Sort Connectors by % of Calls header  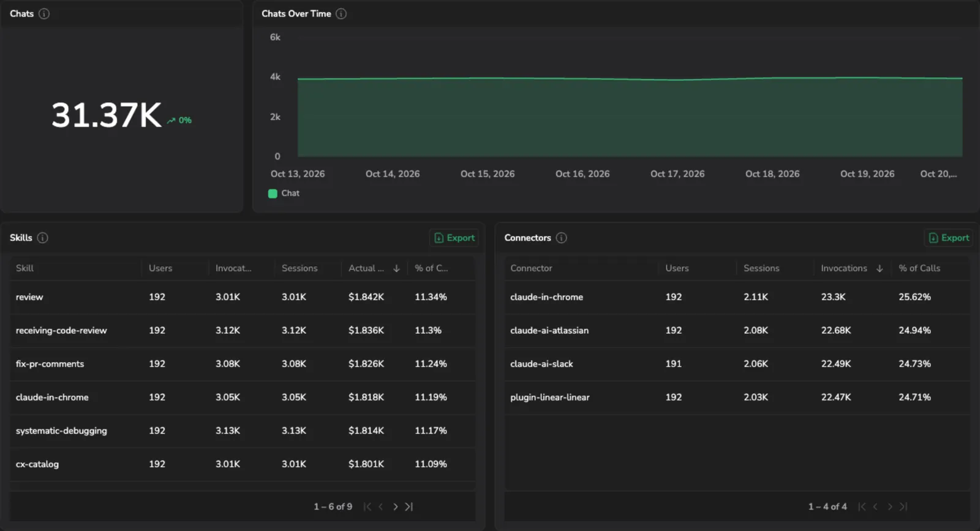pos(919,268)
